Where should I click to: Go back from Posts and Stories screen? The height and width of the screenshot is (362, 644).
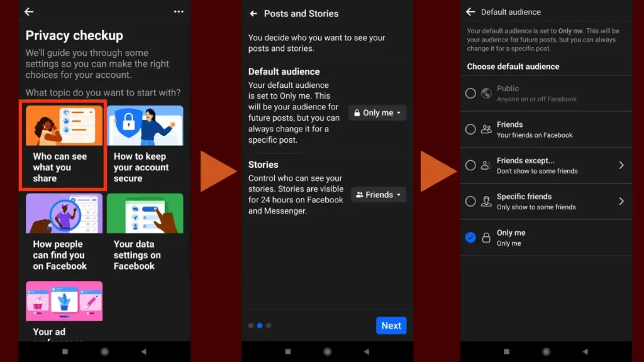coord(253,14)
